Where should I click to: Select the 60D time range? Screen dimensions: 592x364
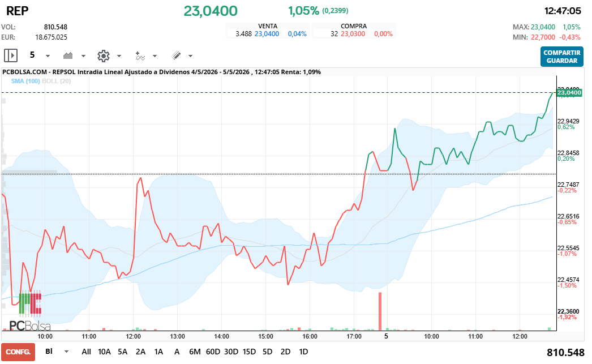pos(213,352)
